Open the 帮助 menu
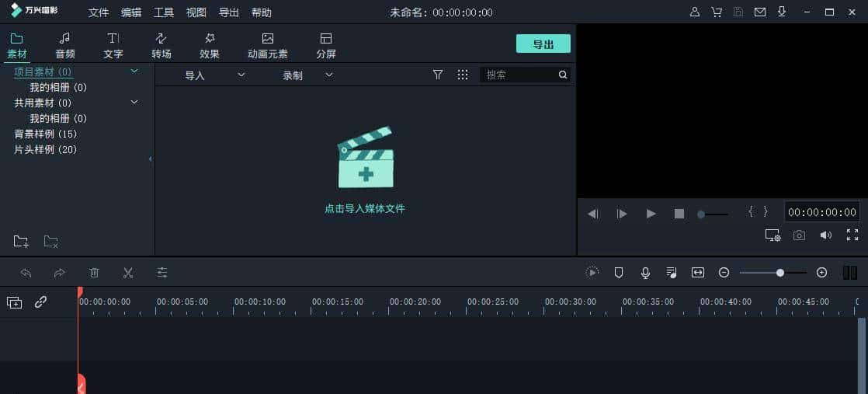Image resolution: width=868 pixels, height=394 pixels. click(x=262, y=12)
